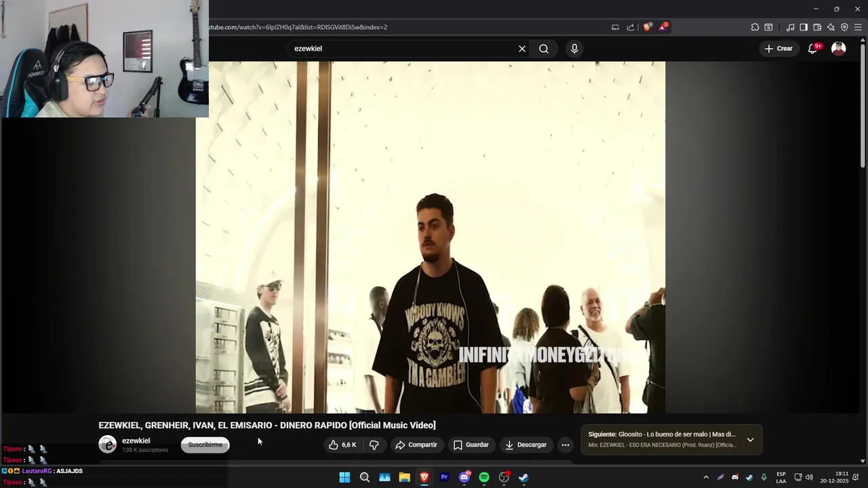Screen dimensions: 868x488
Task: Subscribe using the Suscribirme button
Action: (x=205, y=445)
